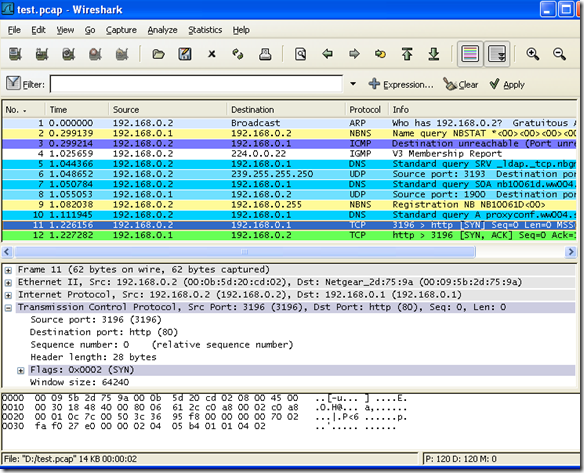This screenshot has height=473, width=584.
Task: Open the View menu
Action: [x=65, y=30]
